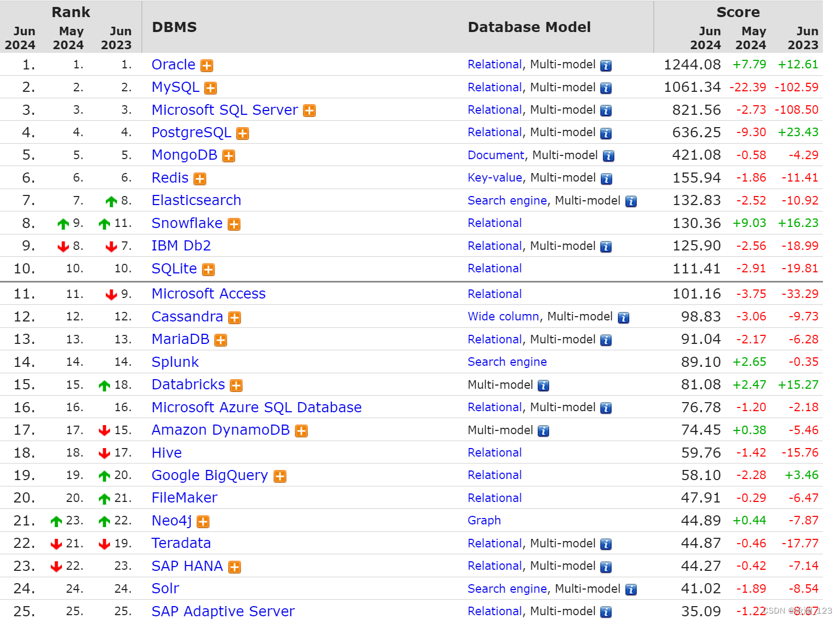Image resolution: width=840 pixels, height=620 pixels.
Task: Click the Oracle score value 1244.08
Action: [x=692, y=65]
